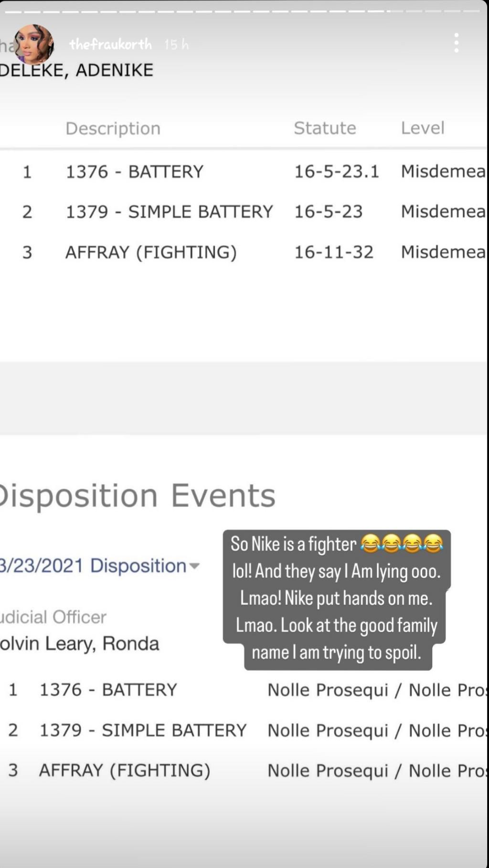Tap the story progress bar at top
The height and width of the screenshot is (868, 489).
point(244,10)
